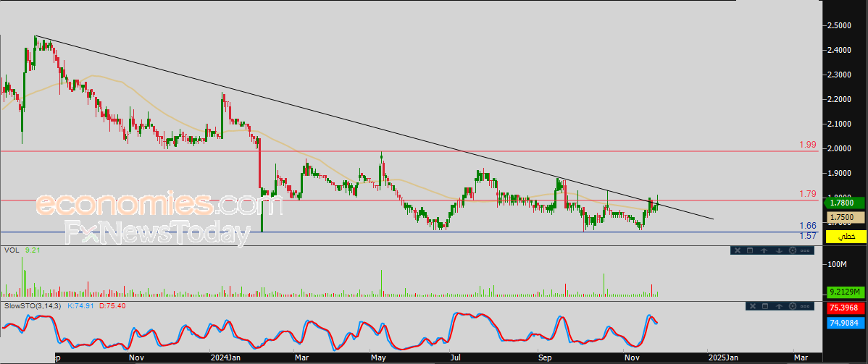
Task: Click the Sep date axis label
Action: point(546,358)
